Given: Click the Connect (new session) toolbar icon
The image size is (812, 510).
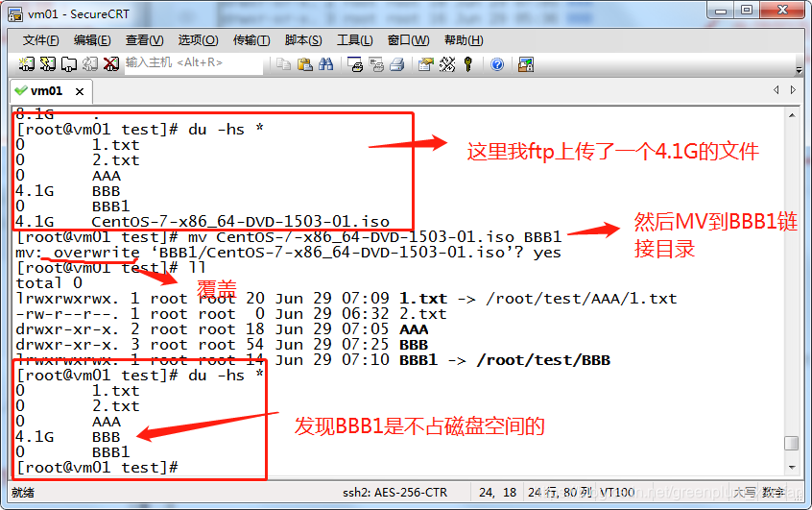Looking at the screenshot, I should [27, 64].
